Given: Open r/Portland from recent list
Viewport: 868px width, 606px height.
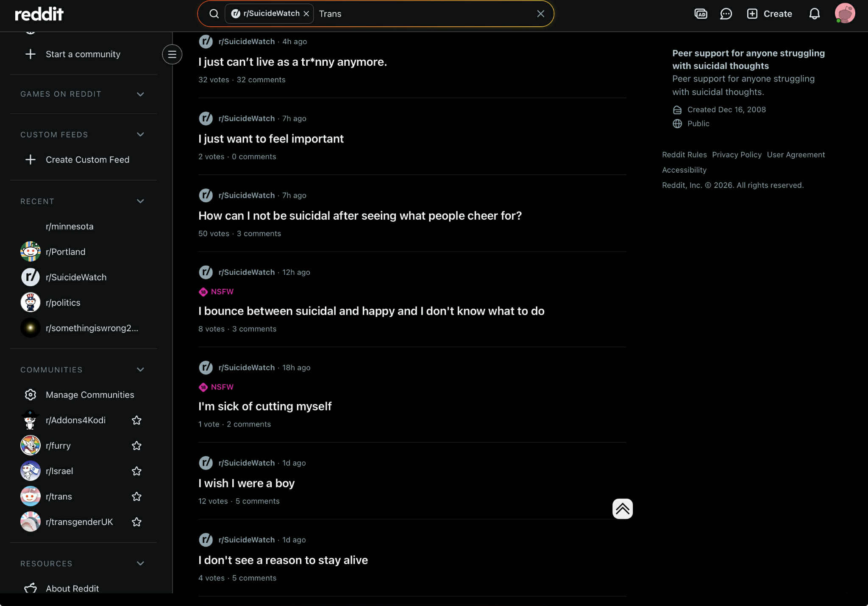Looking at the screenshot, I should tap(65, 252).
